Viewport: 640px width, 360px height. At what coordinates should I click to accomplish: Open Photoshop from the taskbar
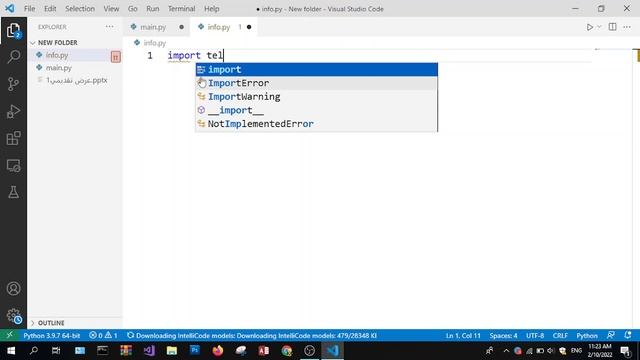195,351
